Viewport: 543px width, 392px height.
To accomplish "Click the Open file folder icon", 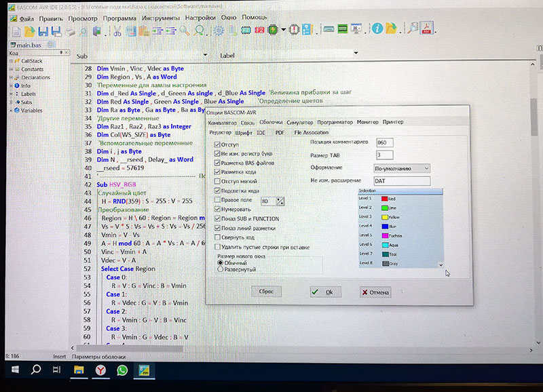I will coord(30,31).
